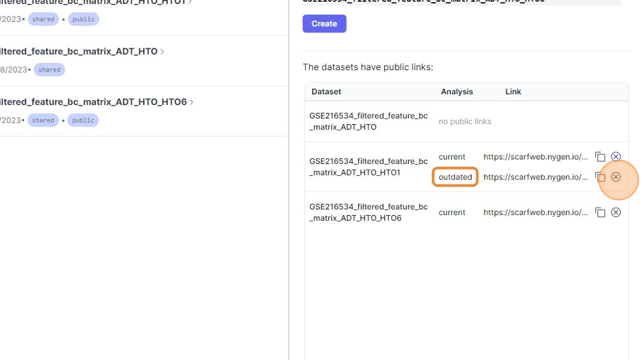Open the current scarfweb link for HTO1
644x360 pixels.
535,157
